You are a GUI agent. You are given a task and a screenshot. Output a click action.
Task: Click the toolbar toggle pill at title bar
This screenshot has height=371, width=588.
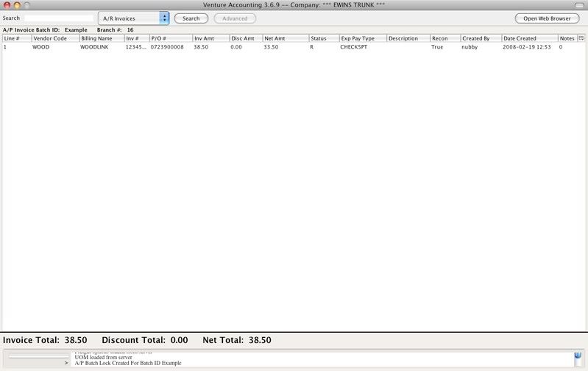(579, 5)
